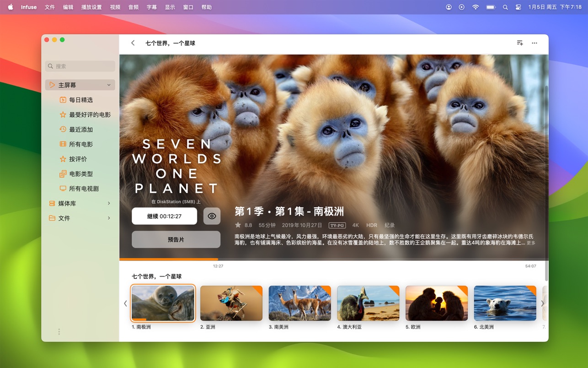Toggle watched status with the eye button

(x=212, y=216)
